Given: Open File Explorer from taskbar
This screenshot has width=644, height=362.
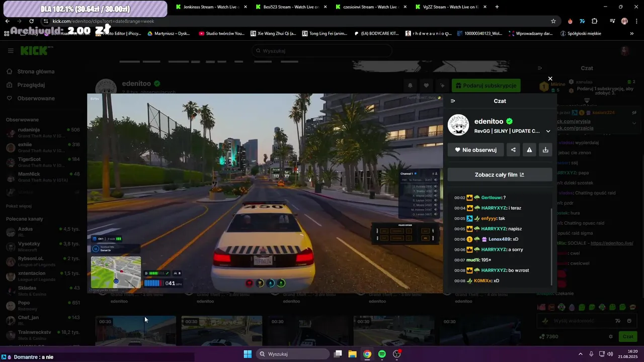Looking at the screenshot, I should 353,354.
